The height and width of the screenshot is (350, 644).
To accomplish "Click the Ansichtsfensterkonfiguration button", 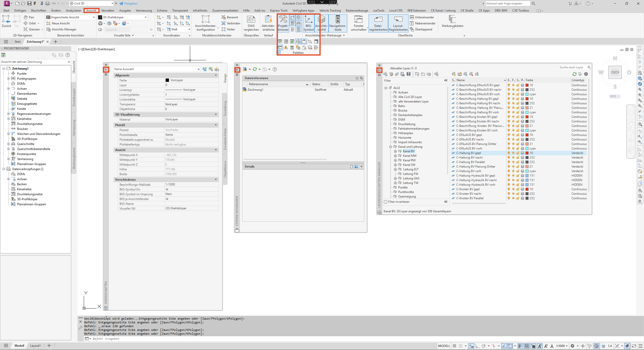I will pyautogui.click(x=206, y=23).
